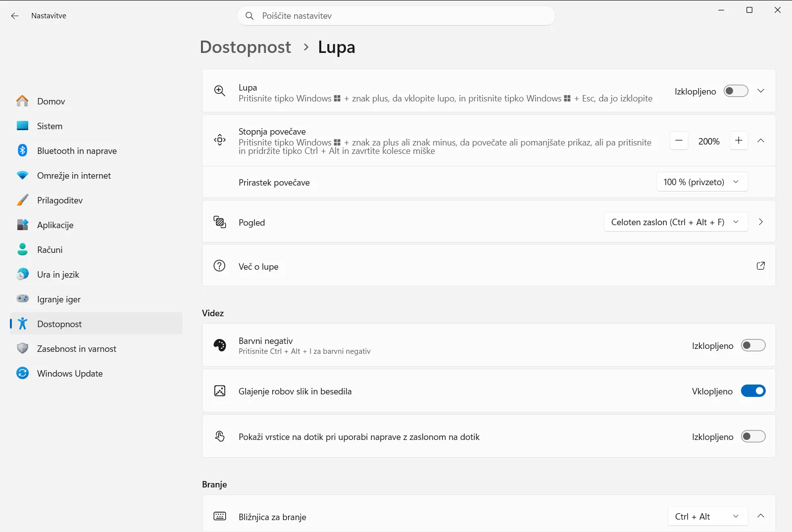
Task: Open Več o lupe help link
Action: coord(489,266)
